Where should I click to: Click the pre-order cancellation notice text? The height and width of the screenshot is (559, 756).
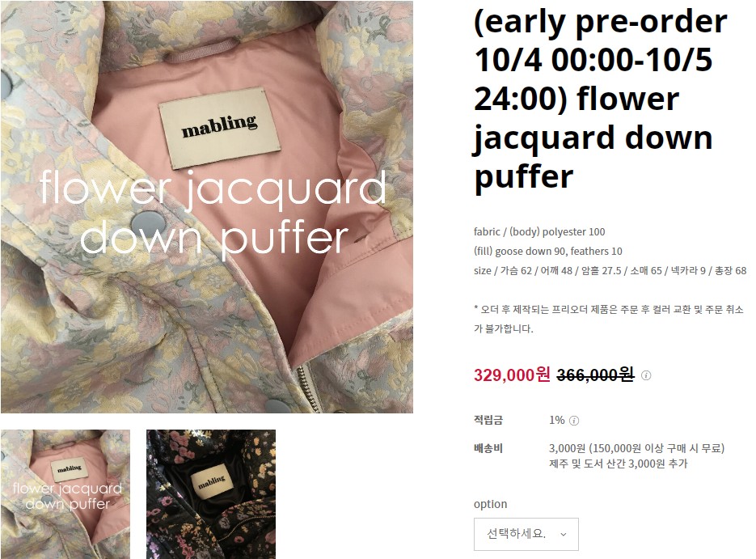coord(609,319)
